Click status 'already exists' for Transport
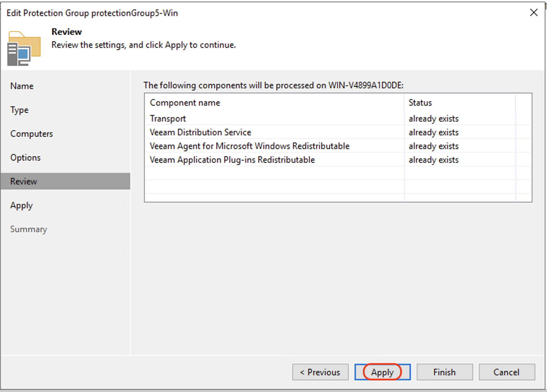Viewport: 547px width, 392px height. [434, 119]
